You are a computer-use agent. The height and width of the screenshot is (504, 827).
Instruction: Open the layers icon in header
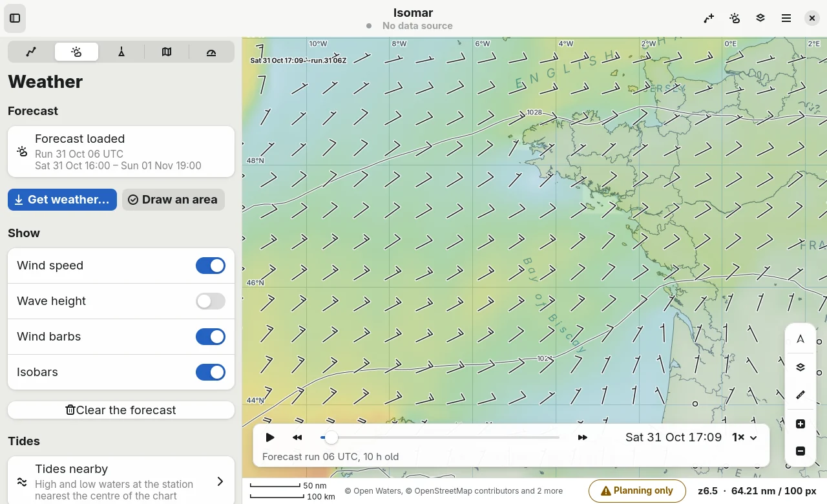coord(760,18)
